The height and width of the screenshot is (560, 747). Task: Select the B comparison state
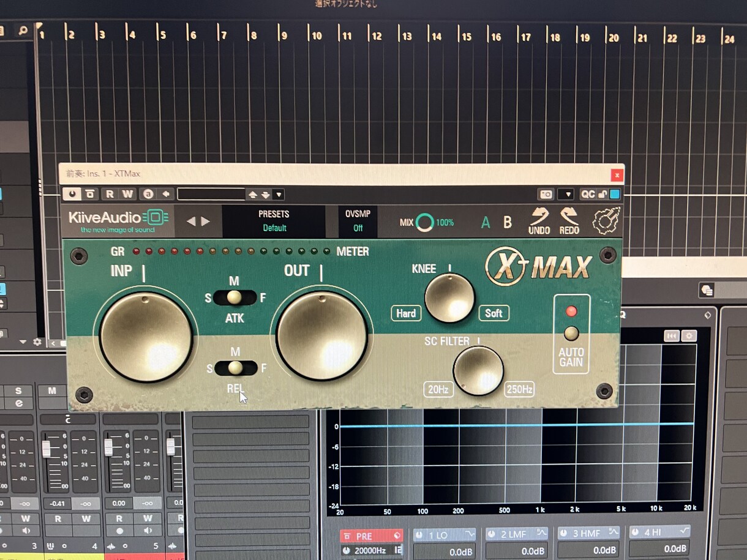pos(508,222)
